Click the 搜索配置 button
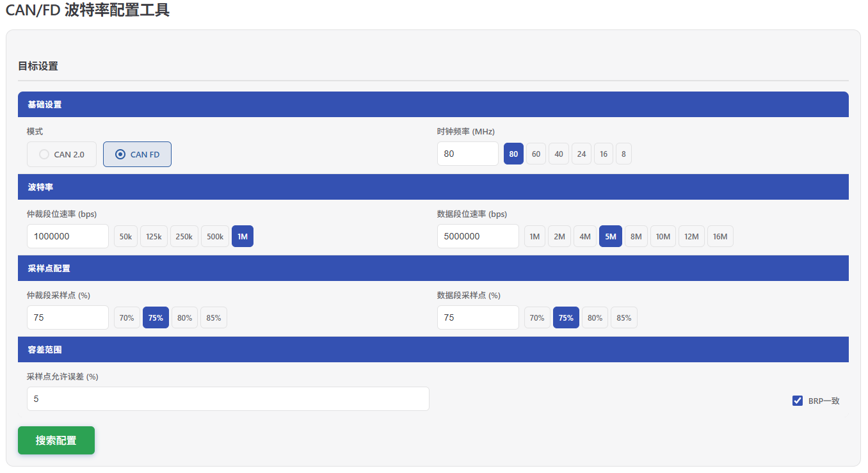This screenshot has width=868, height=473. pos(56,440)
